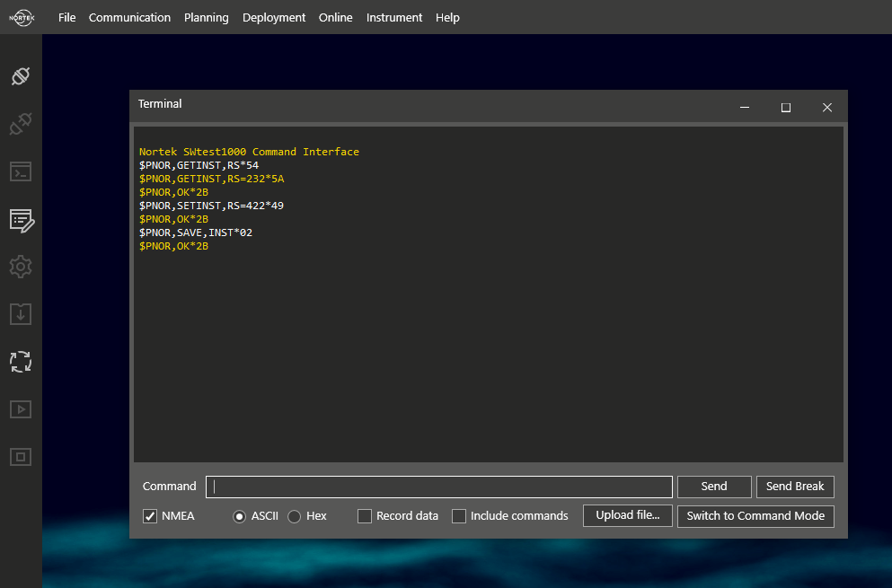This screenshot has height=588, width=892.
Task: Click the connect plug icon in sidebar
Action: [21, 76]
